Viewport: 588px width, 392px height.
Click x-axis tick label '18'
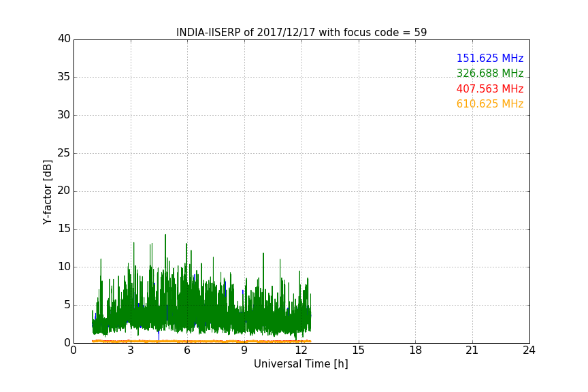pos(416,350)
